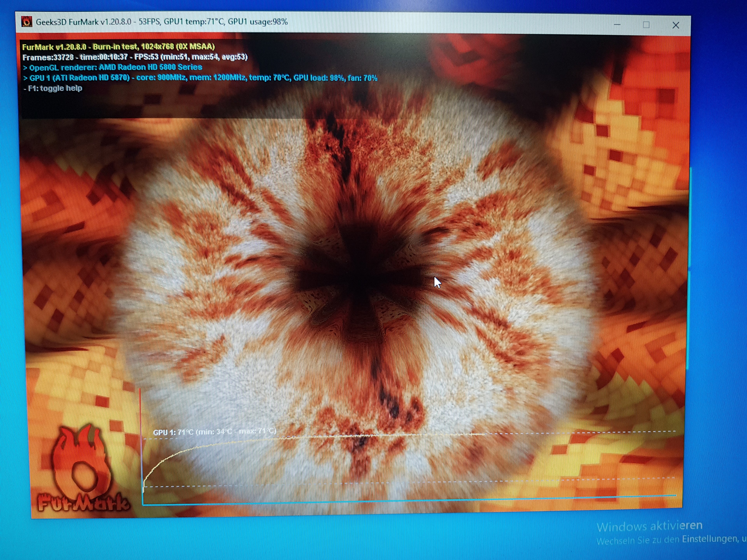Click the GPU 1 ATI Radeon HD 5870 line

pyautogui.click(x=200, y=78)
